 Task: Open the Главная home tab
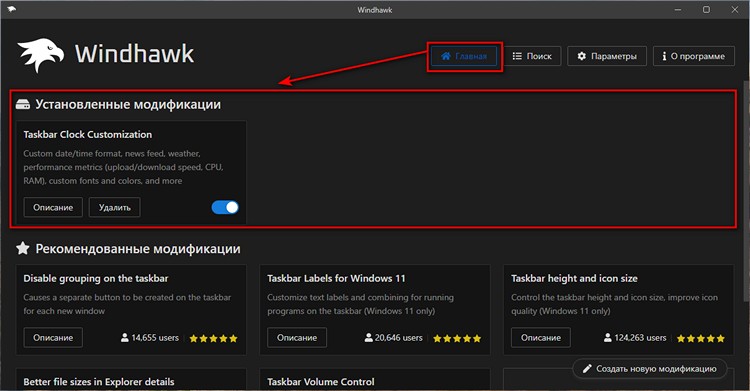tap(464, 56)
